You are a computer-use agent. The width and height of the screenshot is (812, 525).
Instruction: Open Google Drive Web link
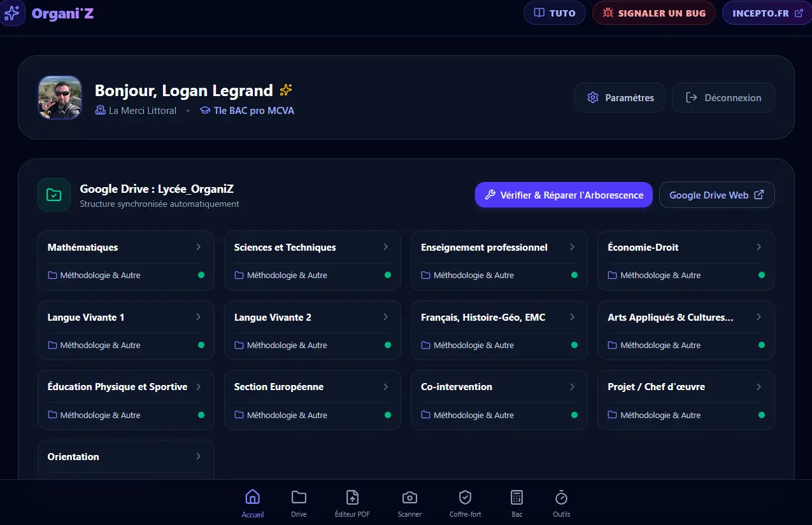pos(717,195)
